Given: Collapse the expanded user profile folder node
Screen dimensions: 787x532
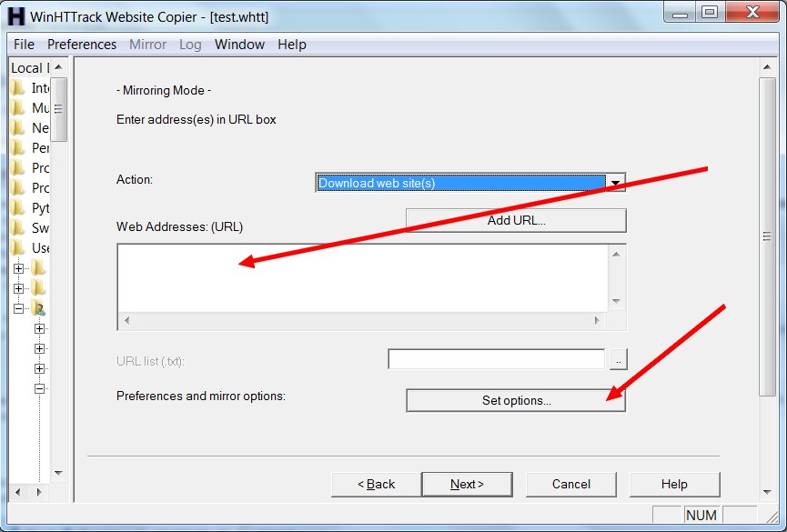Looking at the screenshot, I should [18, 308].
